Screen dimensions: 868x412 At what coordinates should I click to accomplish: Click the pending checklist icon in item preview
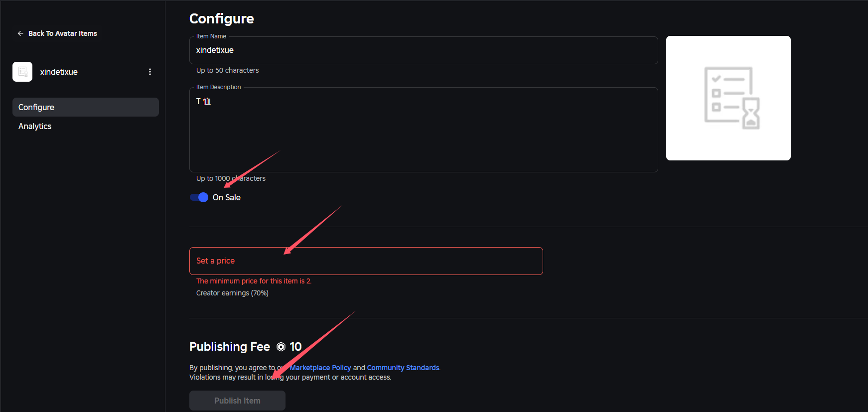pyautogui.click(x=731, y=98)
